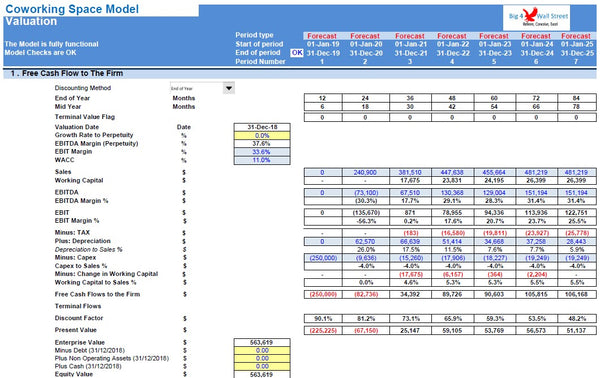Select the End of Year months 12 cell
Image resolution: width=600 pixels, height=378 pixels.
(x=323, y=98)
